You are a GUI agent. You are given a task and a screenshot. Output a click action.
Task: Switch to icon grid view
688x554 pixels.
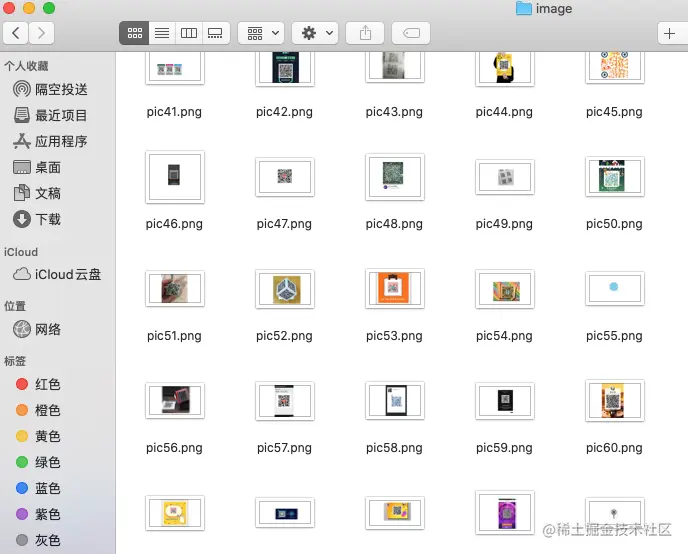pyautogui.click(x=134, y=33)
